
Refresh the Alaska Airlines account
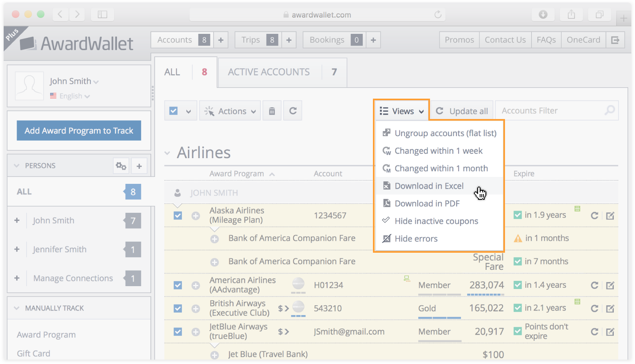595,215
